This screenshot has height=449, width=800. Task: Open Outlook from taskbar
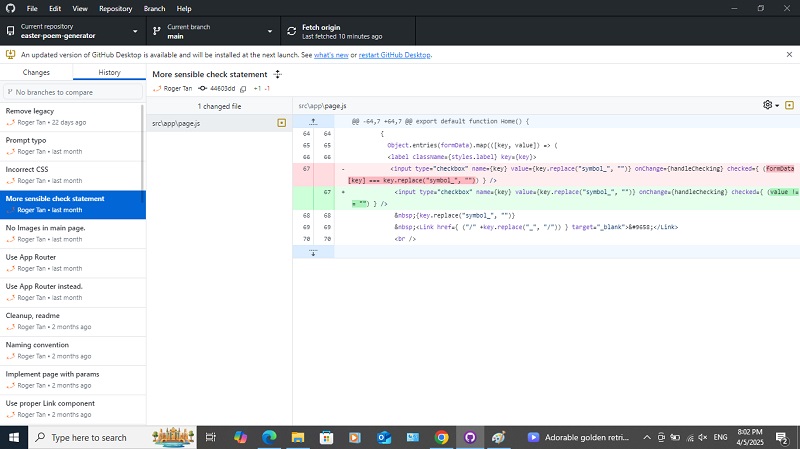(x=384, y=437)
